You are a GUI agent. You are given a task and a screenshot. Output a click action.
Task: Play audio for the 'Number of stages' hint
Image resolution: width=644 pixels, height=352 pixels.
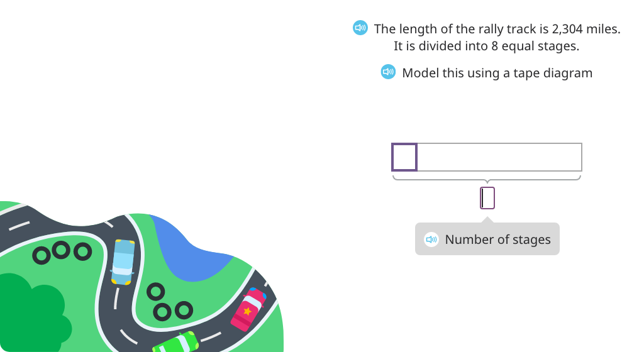click(x=431, y=239)
